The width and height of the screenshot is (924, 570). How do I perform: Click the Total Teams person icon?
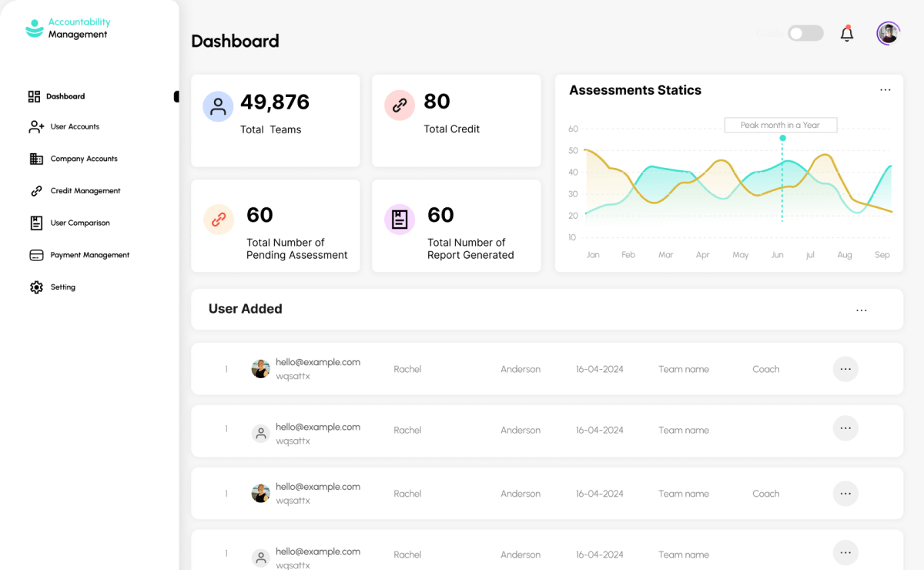tap(218, 106)
